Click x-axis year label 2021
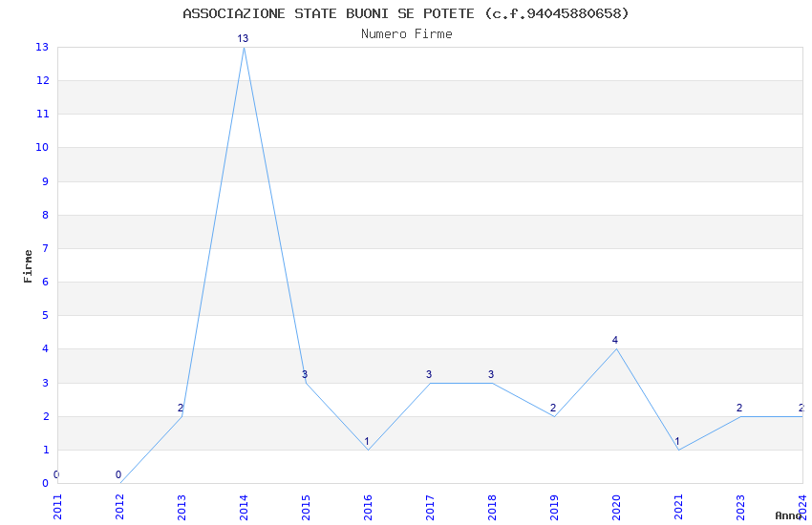The height and width of the screenshot is (525, 812). point(678,507)
